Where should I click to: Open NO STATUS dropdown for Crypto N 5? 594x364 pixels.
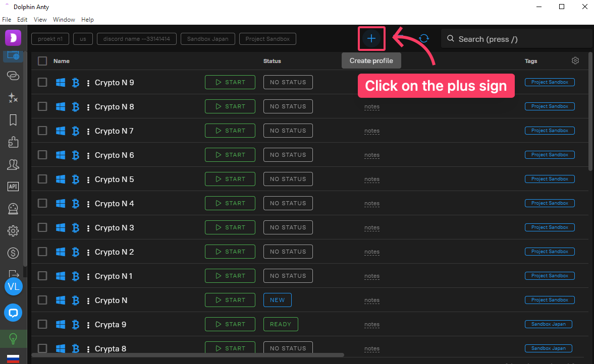pyautogui.click(x=288, y=179)
